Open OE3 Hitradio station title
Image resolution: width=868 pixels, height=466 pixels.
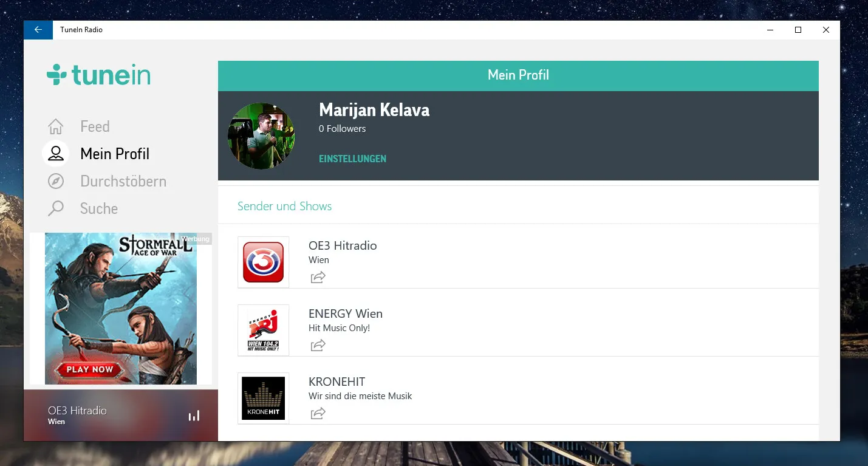(343, 245)
